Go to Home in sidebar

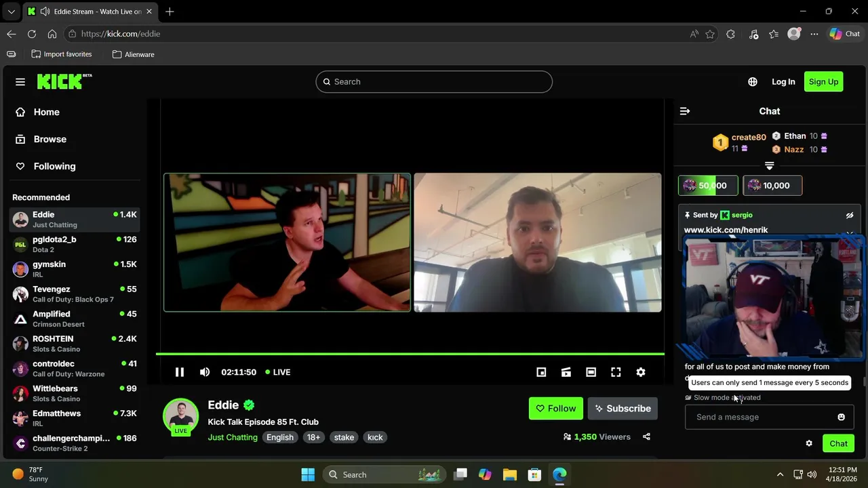coord(75,113)
